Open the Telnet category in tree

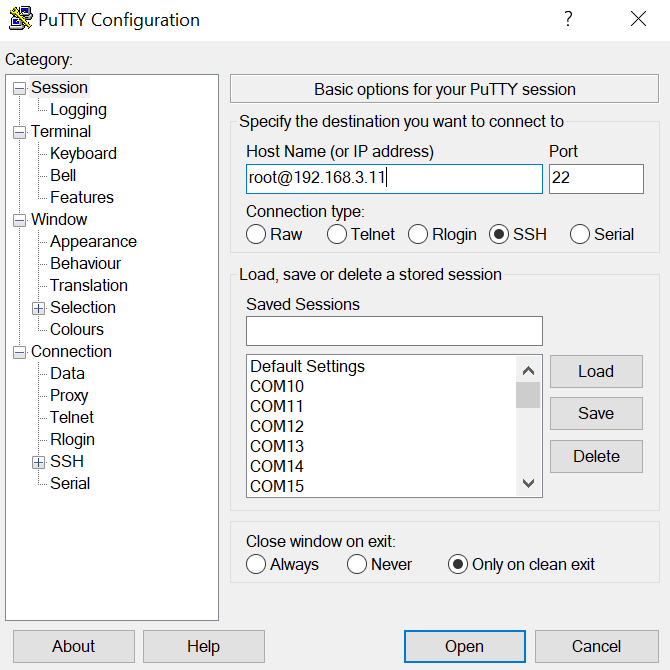[71, 417]
